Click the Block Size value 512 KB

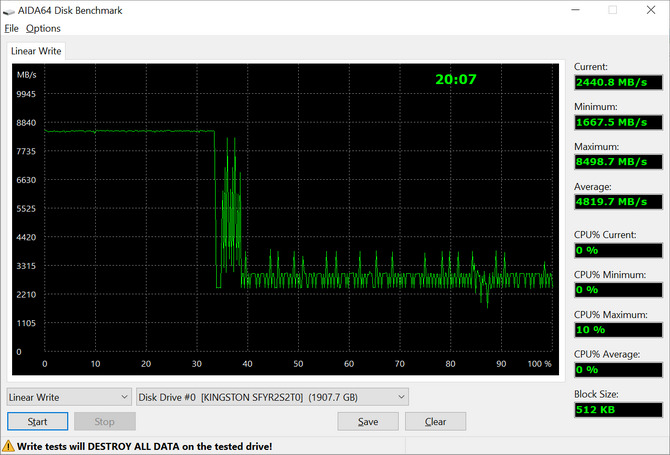tap(618, 410)
